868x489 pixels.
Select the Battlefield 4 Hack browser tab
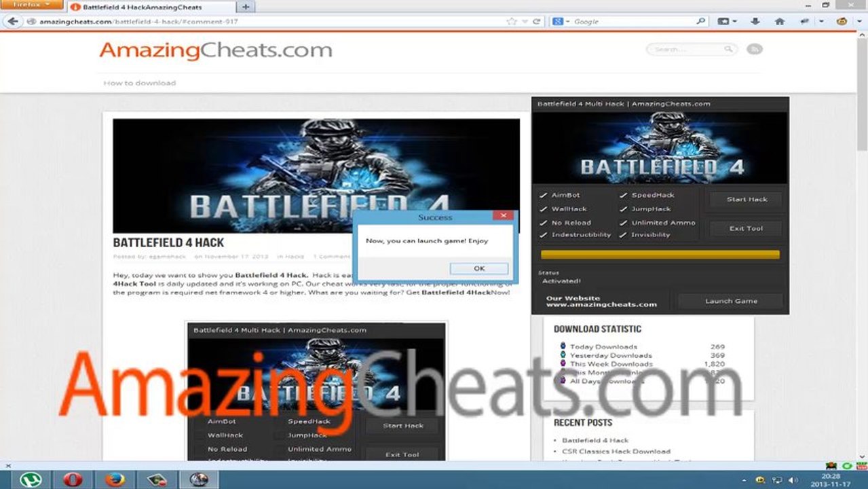pyautogui.click(x=151, y=6)
